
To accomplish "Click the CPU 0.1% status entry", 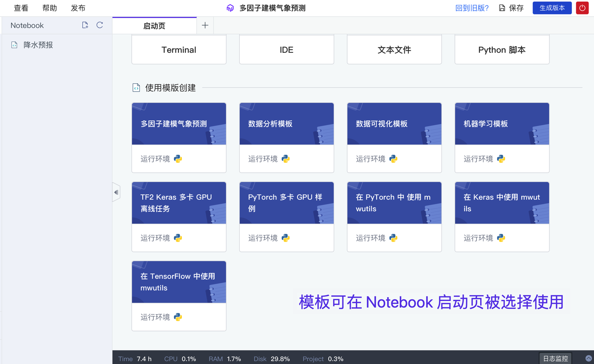I will [x=180, y=359].
